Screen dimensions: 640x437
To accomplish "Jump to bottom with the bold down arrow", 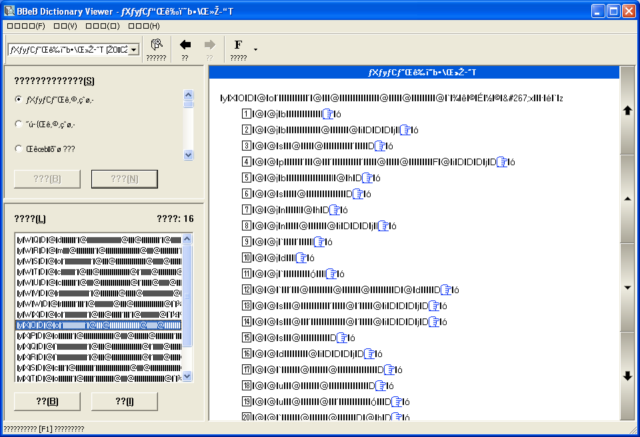I will point(627,376).
